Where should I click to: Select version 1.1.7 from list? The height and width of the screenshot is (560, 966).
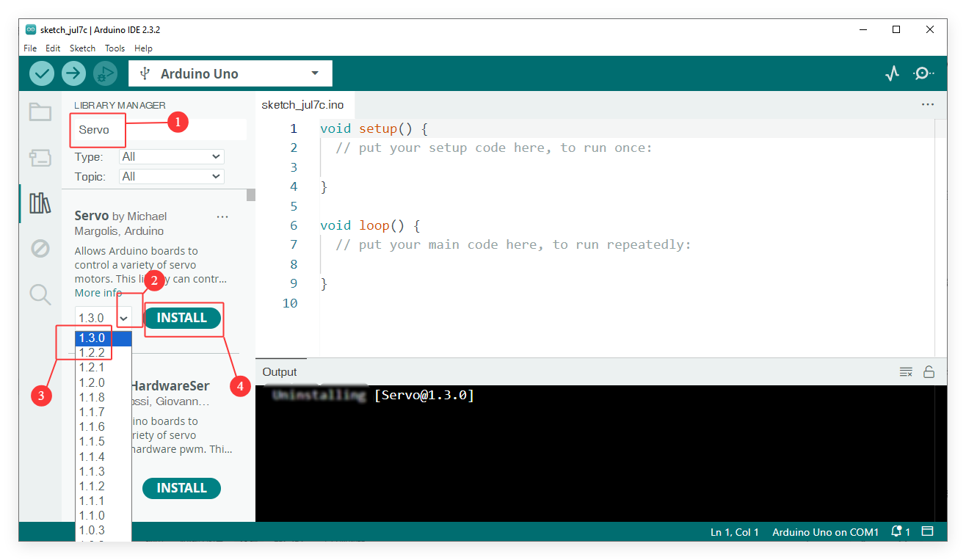(103, 412)
